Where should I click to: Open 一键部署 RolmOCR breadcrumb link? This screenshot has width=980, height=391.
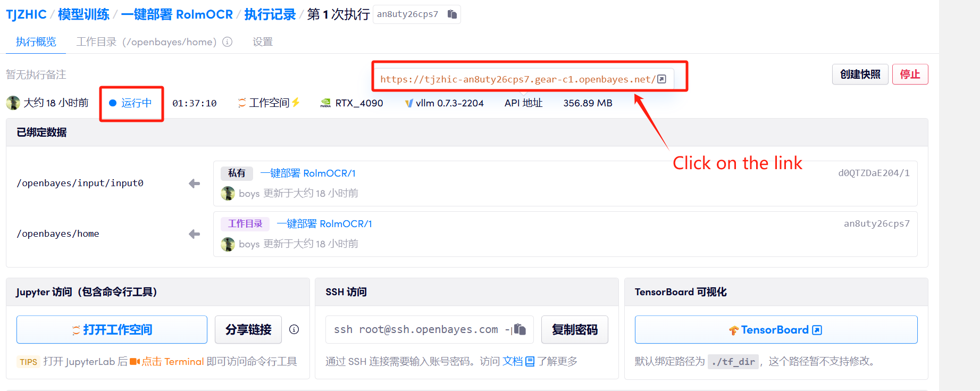[177, 14]
